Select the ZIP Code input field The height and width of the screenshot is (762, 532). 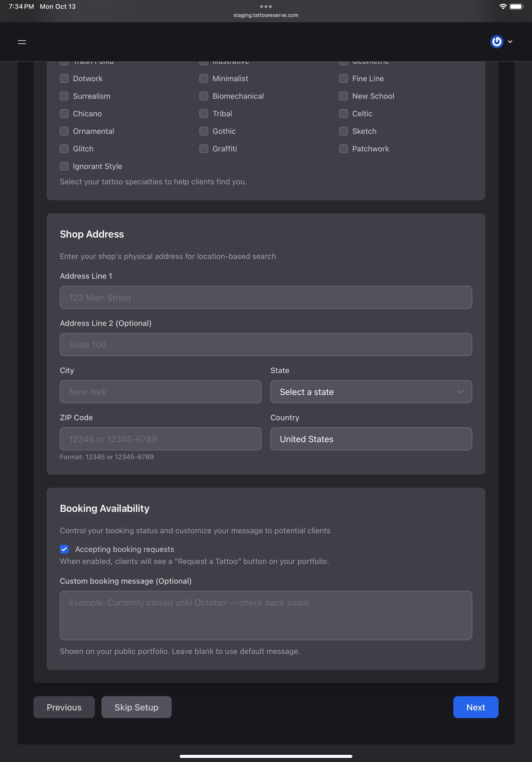[161, 439]
